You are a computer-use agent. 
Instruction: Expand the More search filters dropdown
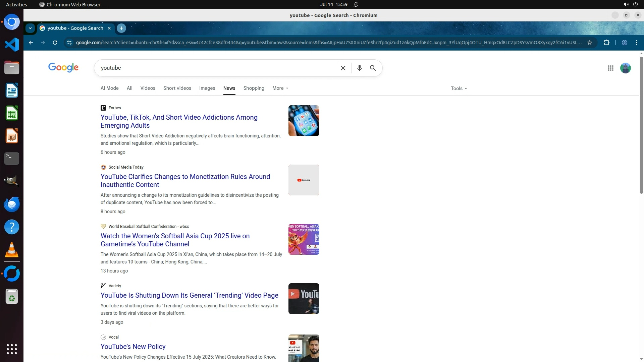280,88
